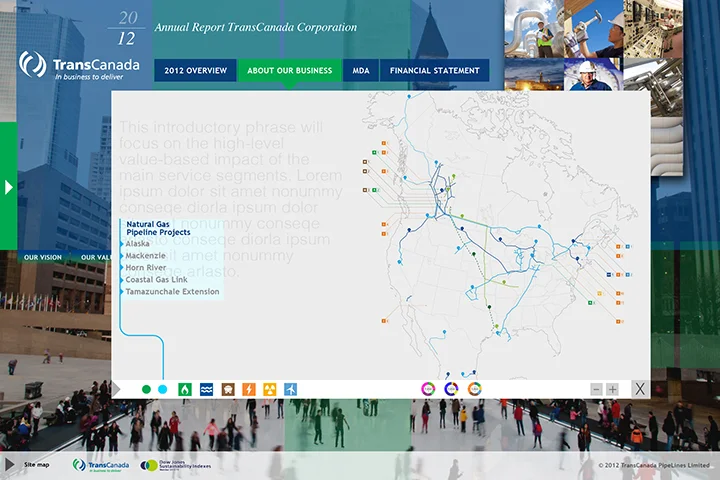The width and height of the screenshot is (720, 480).
Task: Click the green circle filter in the map toolbar
Action: 146,390
